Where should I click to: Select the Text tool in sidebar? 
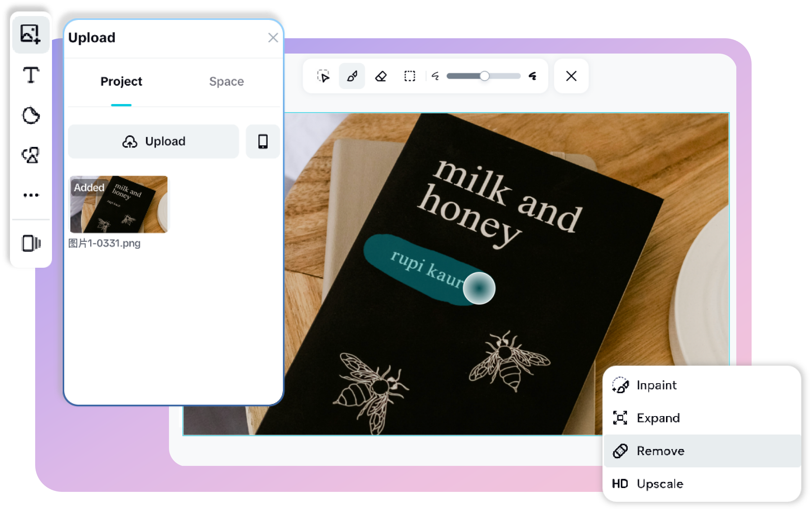31,75
